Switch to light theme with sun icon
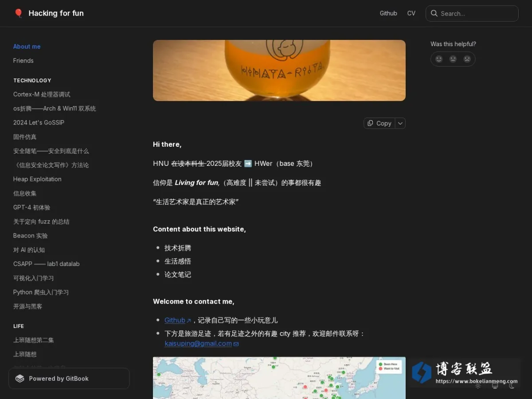This screenshot has width=532, height=399. (x=478, y=386)
